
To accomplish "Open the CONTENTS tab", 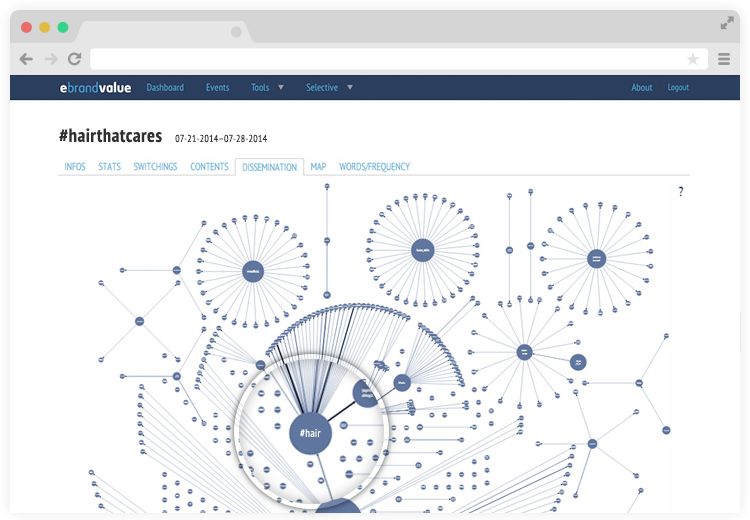I will 210,166.
